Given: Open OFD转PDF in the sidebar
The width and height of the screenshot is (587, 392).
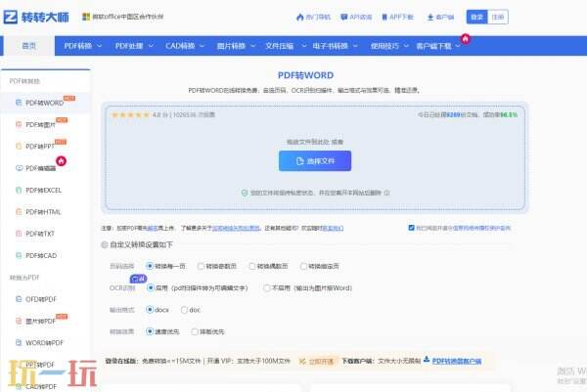Looking at the screenshot, I should pyautogui.click(x=41, y=299).
